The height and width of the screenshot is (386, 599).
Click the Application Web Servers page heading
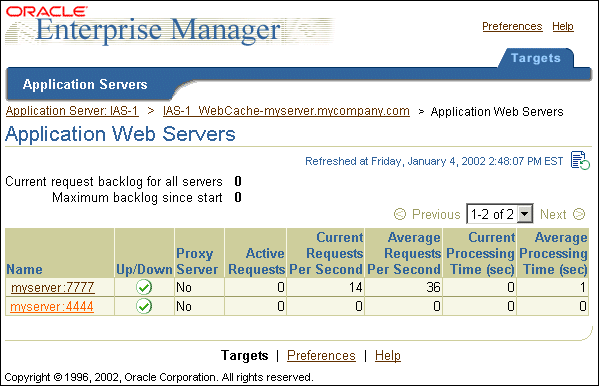coord(120,134)
